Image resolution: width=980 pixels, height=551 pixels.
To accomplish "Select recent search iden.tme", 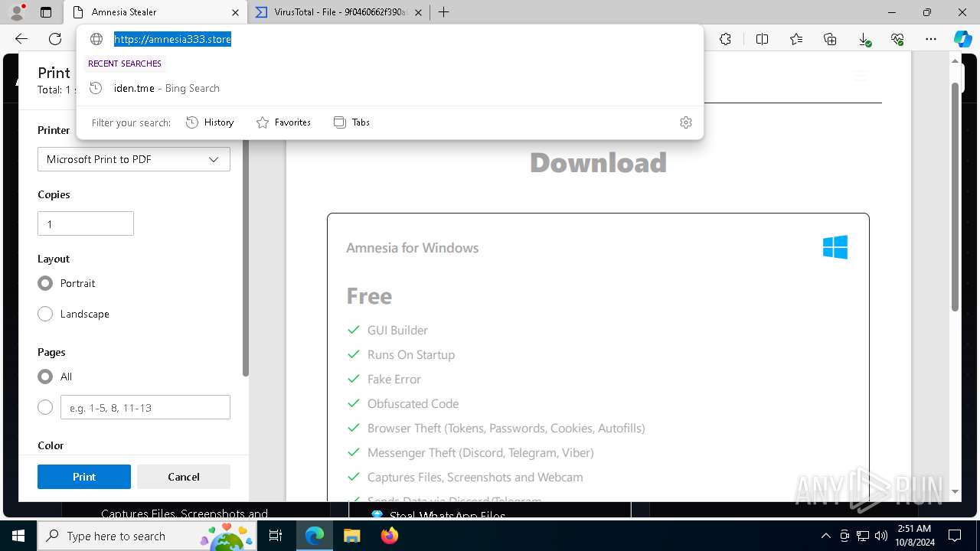I will pos(390,88).
